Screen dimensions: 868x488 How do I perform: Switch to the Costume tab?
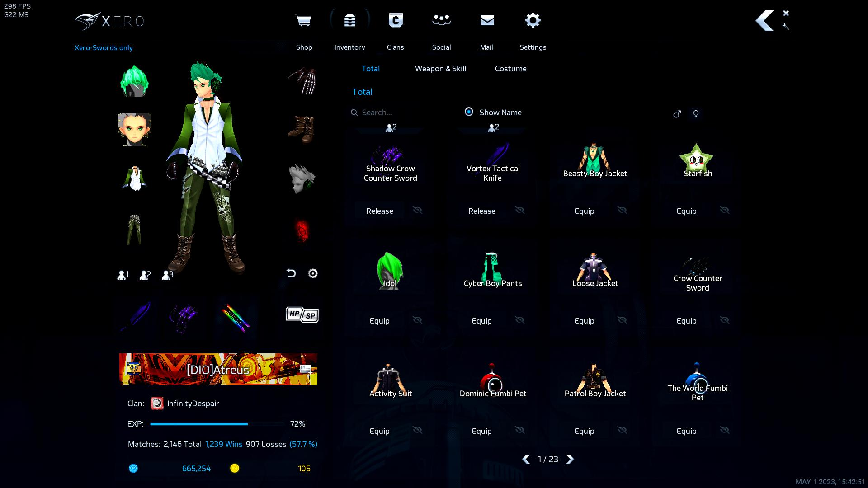click(510, 69)
